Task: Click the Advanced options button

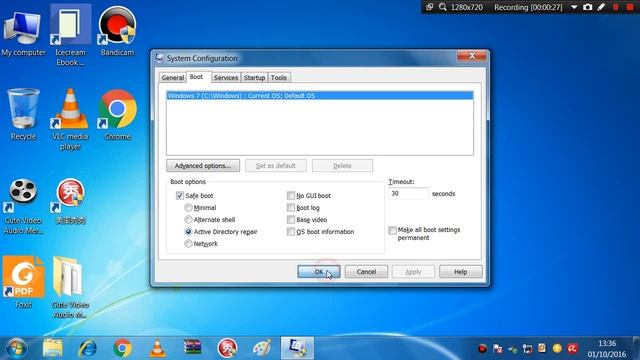Action: tap(203, 166)
